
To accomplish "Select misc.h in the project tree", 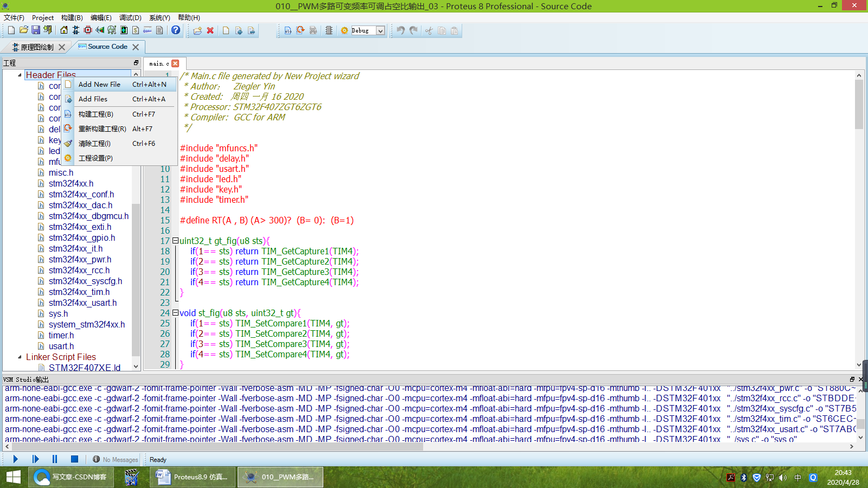I will tap(61, 172).
